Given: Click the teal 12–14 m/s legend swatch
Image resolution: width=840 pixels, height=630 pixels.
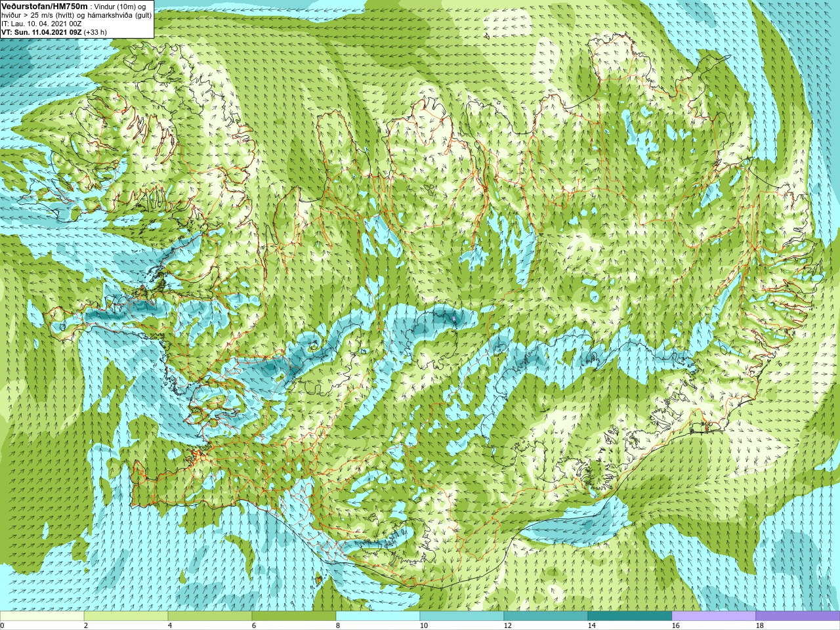Looking at the screenshot, I should [x=546, y=616].
